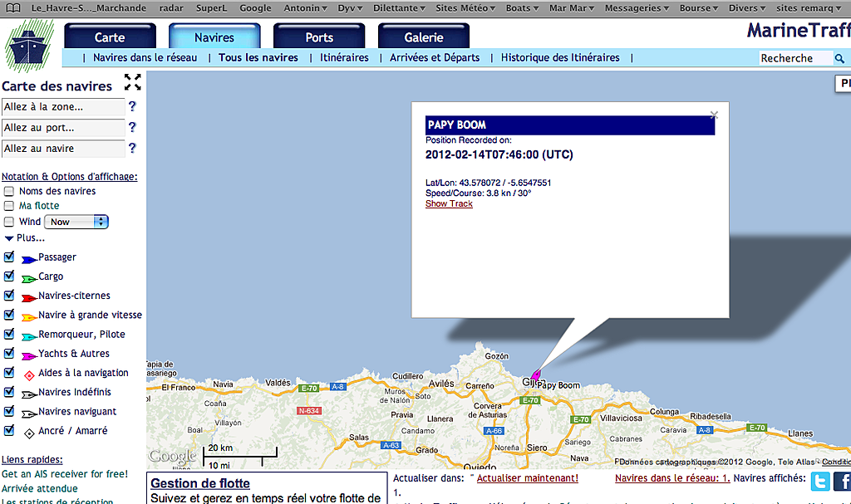The height and width of the screenshot is (504, 851).
Task: Expand map to fullscreen arrows icon
Action: pyautogui.click(x=132, y=82)
